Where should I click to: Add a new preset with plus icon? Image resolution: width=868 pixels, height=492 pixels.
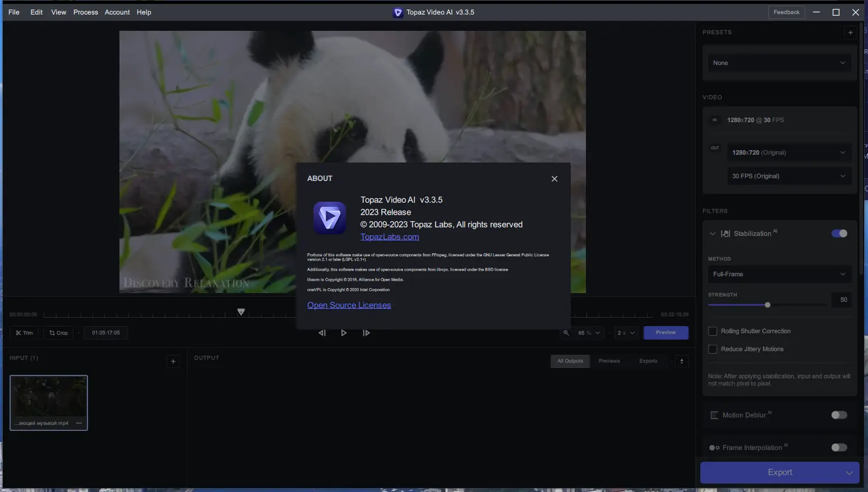(x=851, y=33)
